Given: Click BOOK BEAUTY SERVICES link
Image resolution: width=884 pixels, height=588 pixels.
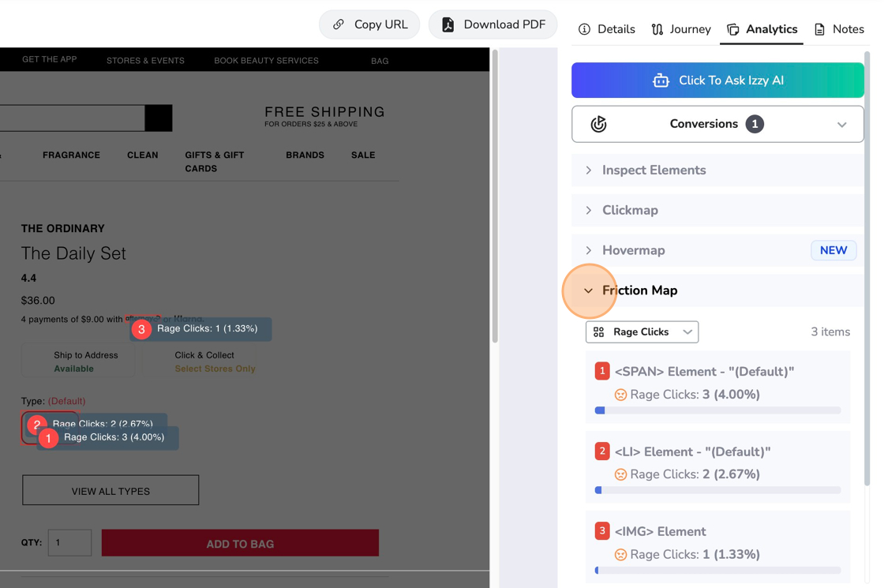Looking at the screenshot, I should point(266,60).
